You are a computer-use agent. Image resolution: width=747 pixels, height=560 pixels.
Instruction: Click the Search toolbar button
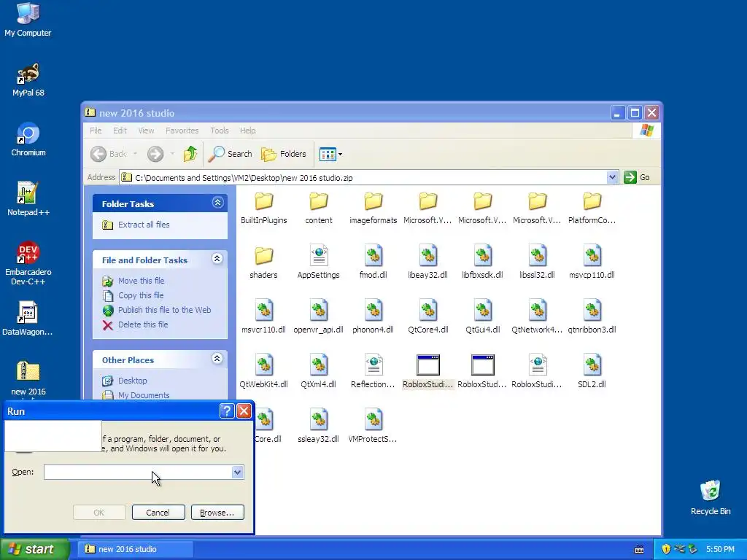pyautogui.click(x=231, y=154)
